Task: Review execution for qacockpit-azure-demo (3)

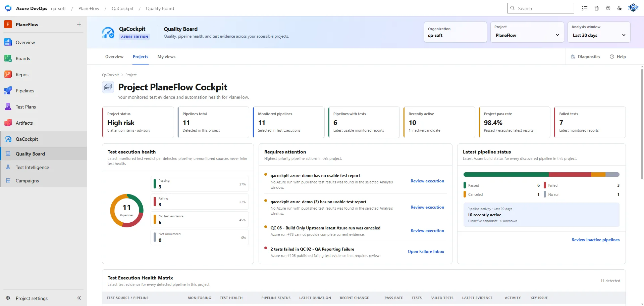Action: tap(427, 207)
